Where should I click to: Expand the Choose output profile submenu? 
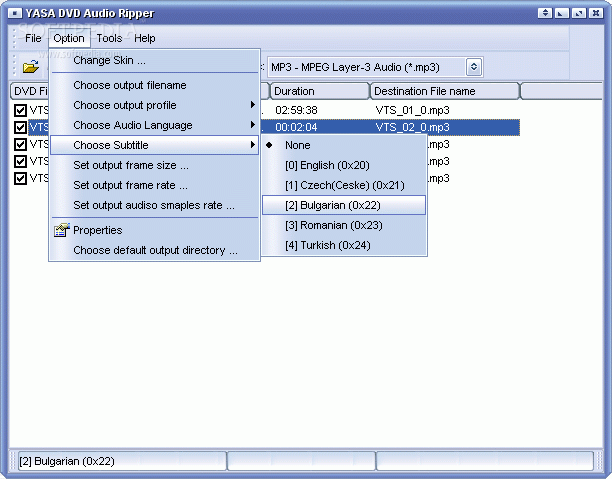155,105
